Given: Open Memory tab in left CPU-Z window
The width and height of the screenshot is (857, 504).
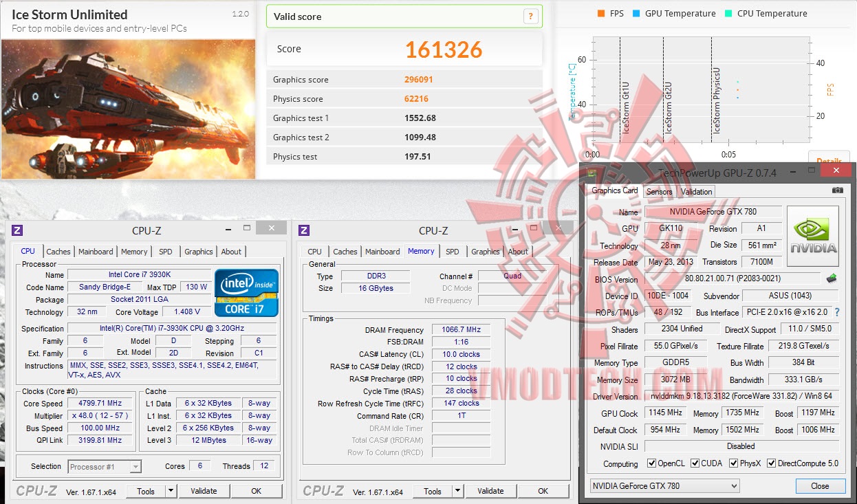Looking at the screenshot, I should 134,252.
